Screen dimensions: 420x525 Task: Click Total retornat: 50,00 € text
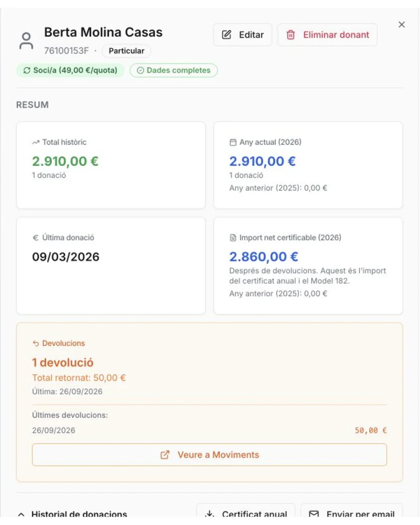tap(79, 378)
